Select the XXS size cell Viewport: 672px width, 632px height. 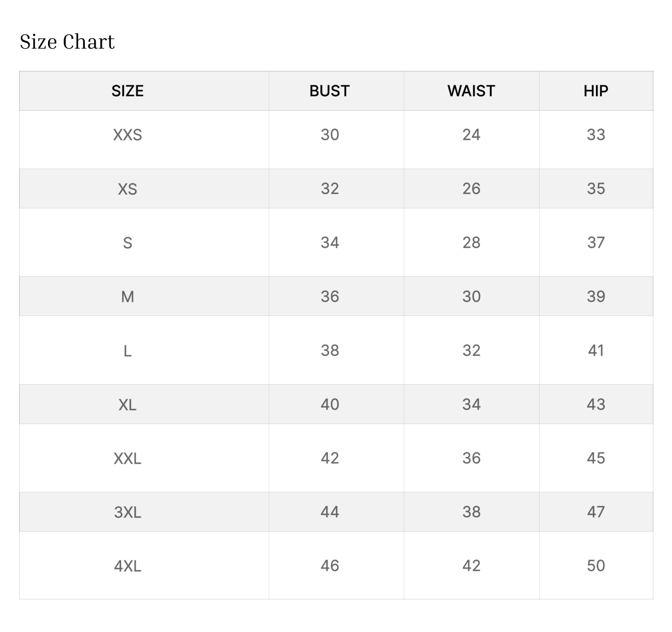[127, 135]
